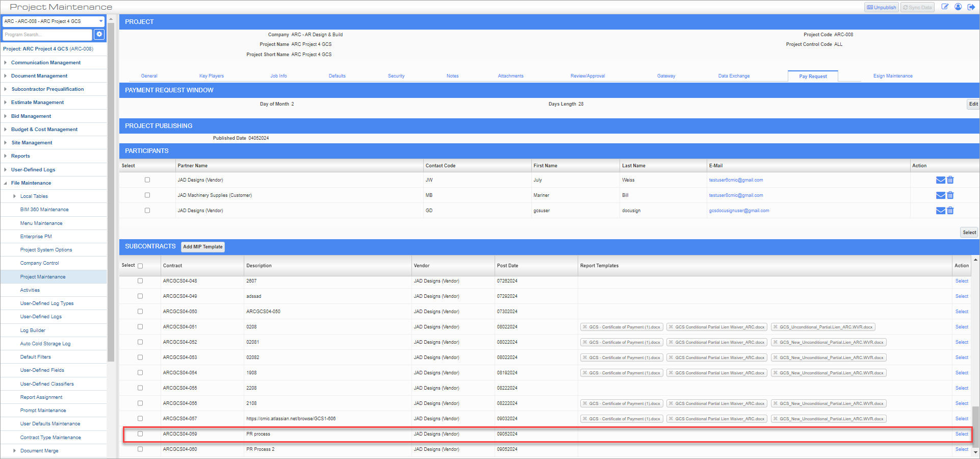Remove Conditional Partial Lien Waiver from ARCGCS04-056

(x=671, y=403)
